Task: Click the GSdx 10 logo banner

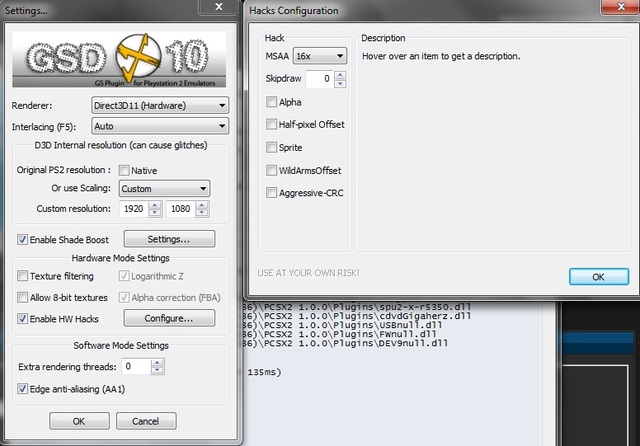Action: pos(119,59)
